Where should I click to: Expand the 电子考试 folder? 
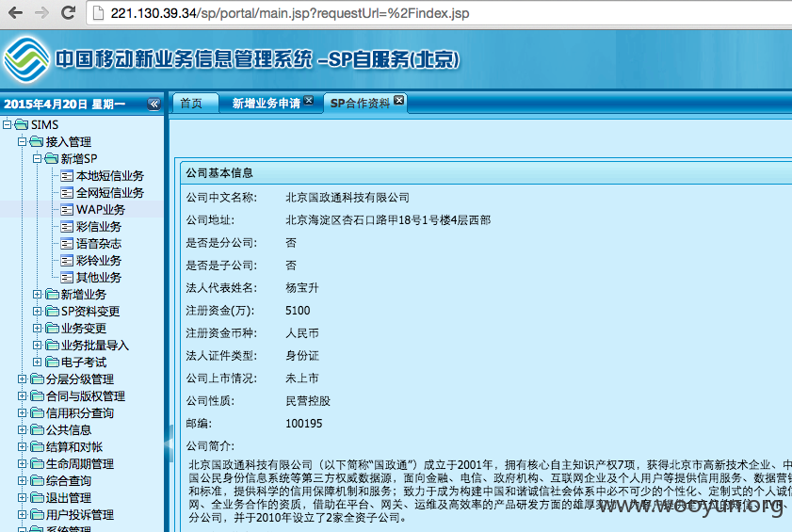(x=37, y=362)
